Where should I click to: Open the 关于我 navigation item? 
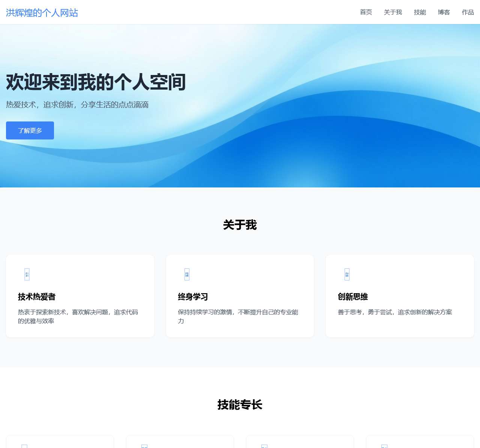click(392, 12)
